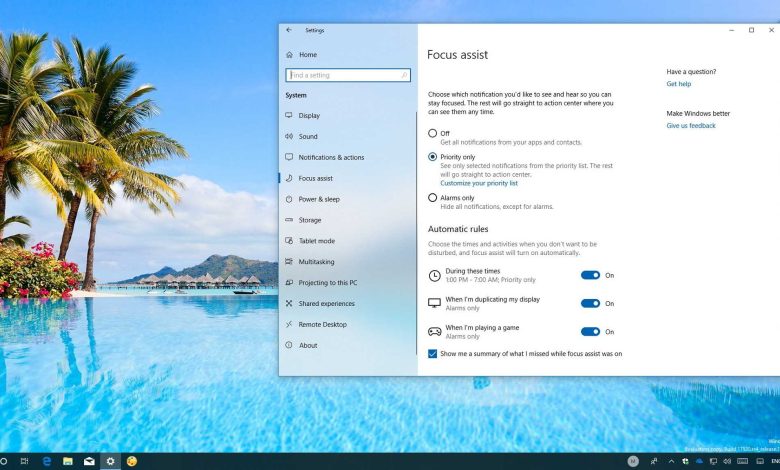Click Customize your priority list link
This screenshot has height=470, width=780.
pos(479,183)
